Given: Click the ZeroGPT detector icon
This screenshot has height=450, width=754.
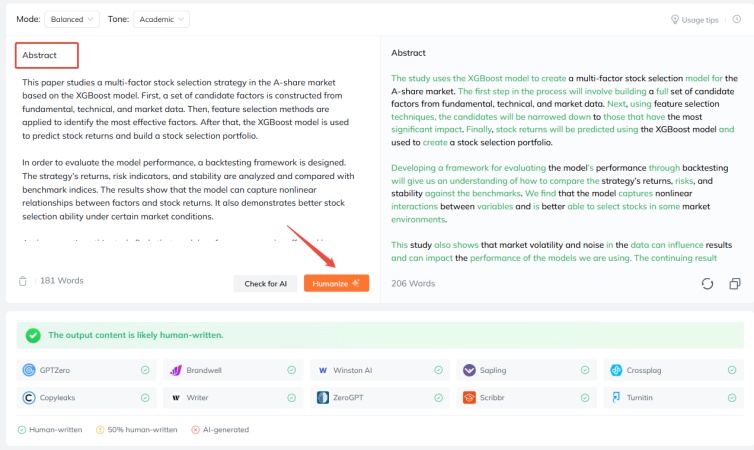Looking at the screenshot, I should click(x=323, y=397).
